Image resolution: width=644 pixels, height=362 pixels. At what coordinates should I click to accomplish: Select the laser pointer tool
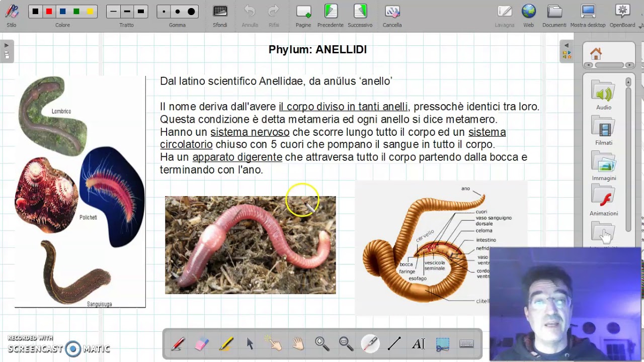(370, 344)
